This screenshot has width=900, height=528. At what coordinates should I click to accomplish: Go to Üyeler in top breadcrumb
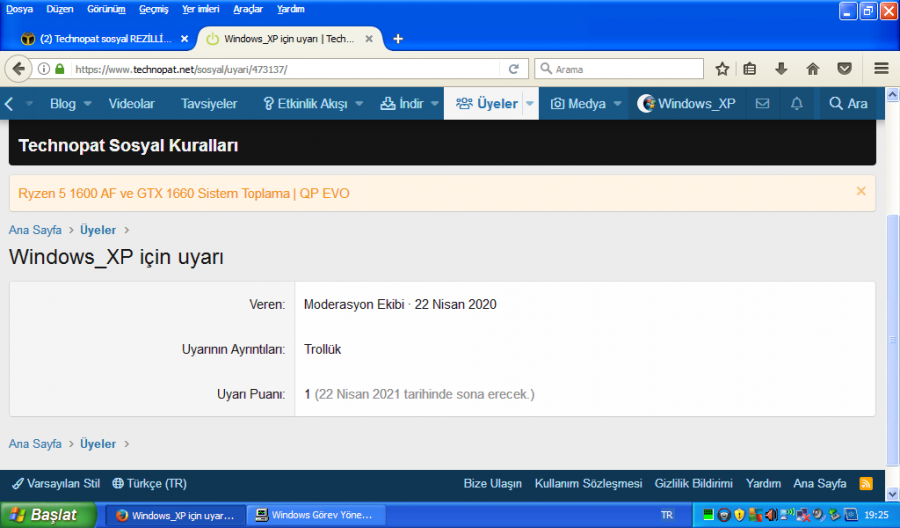pos(98,230)
